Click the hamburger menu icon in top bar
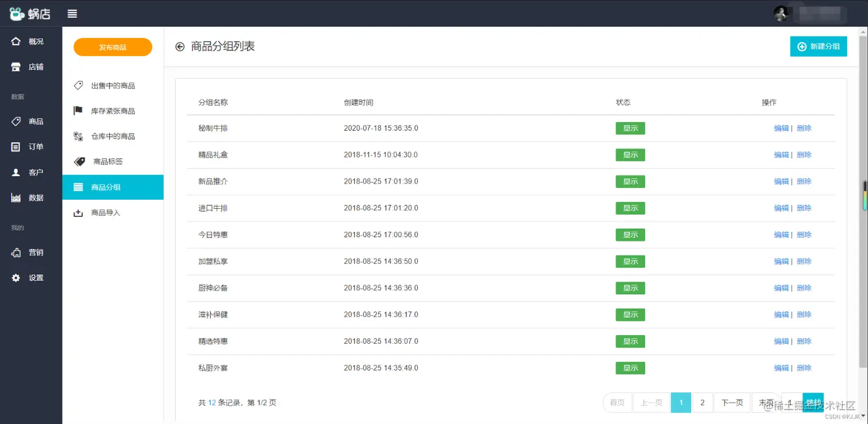This screenshot has width=868, height=424. click(72, 14)
